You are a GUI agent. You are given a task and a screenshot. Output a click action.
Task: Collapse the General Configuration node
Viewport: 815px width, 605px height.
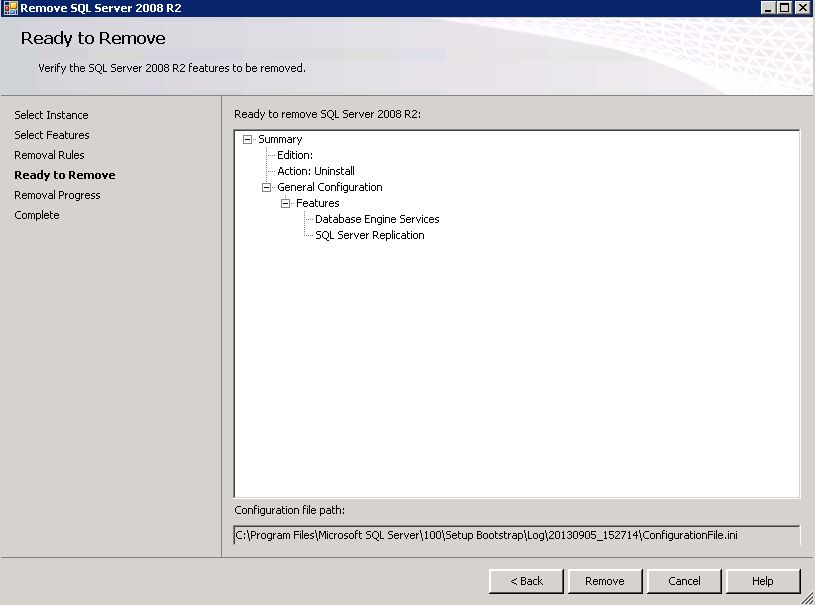[266, 187]
